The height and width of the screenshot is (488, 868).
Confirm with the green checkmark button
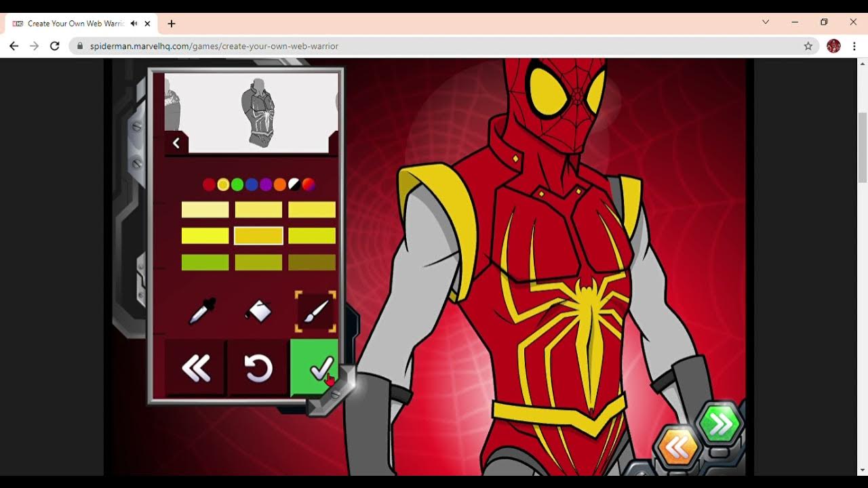pyautogui.click(x=314, y=369)
